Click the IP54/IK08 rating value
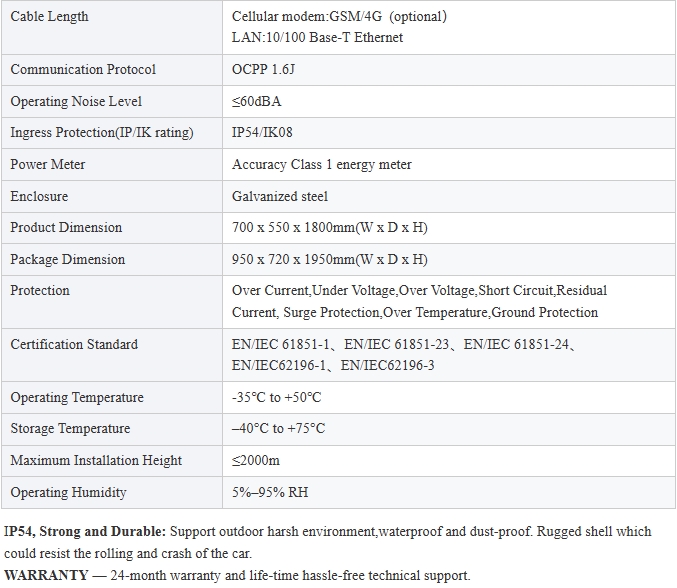The image size is (677, 588). [x=262, y=133]
